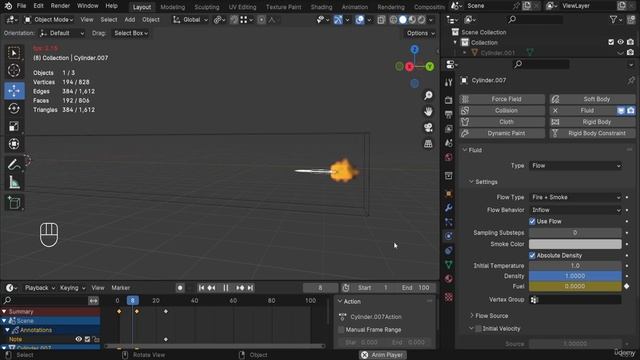This screenshot has width=640, height=360.
Task: Open the Flow Type Fire + Smoke dropdown
Action: [x=576, y=197]
